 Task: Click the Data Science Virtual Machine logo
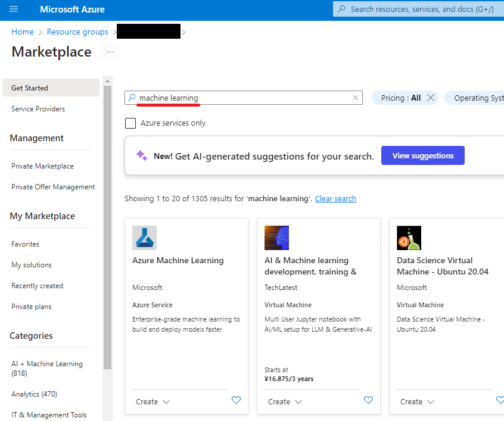coord(409,238)
